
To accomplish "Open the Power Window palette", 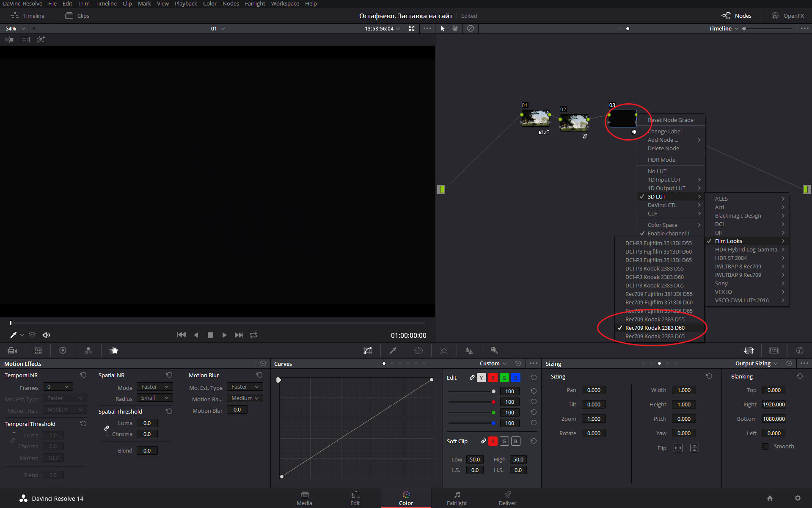I will (x=418, y=351).
